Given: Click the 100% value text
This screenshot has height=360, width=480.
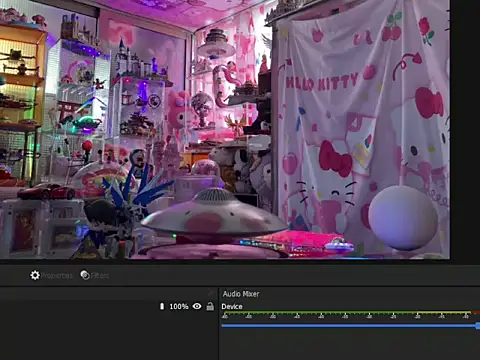Looking at the screenshot, I should (x=179, y=306).
